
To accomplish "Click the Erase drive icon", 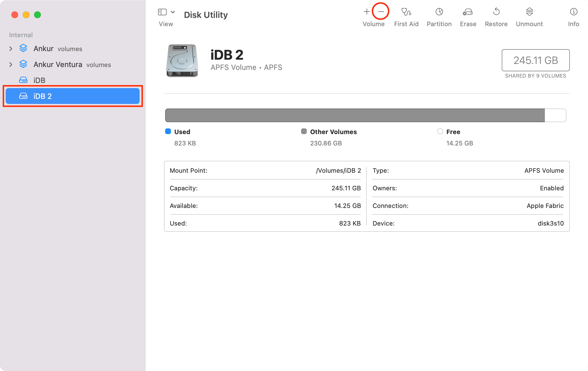I will pos(468,12).
